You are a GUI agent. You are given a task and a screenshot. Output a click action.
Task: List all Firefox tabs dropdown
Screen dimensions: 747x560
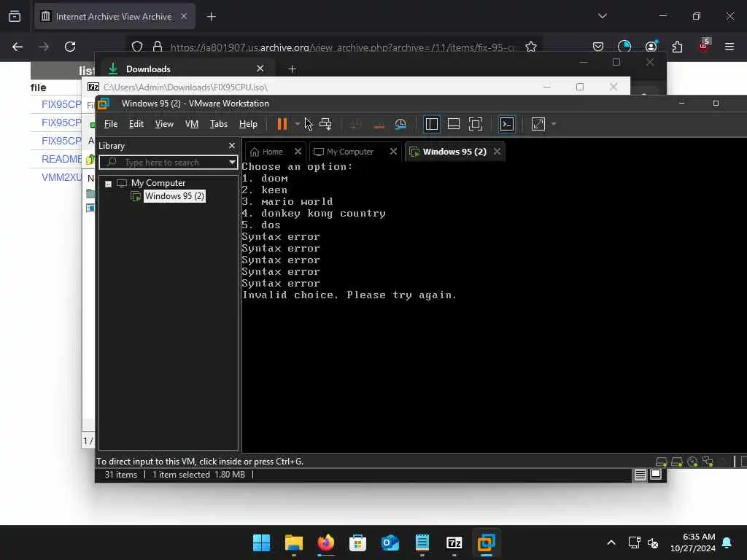[602, 16]
